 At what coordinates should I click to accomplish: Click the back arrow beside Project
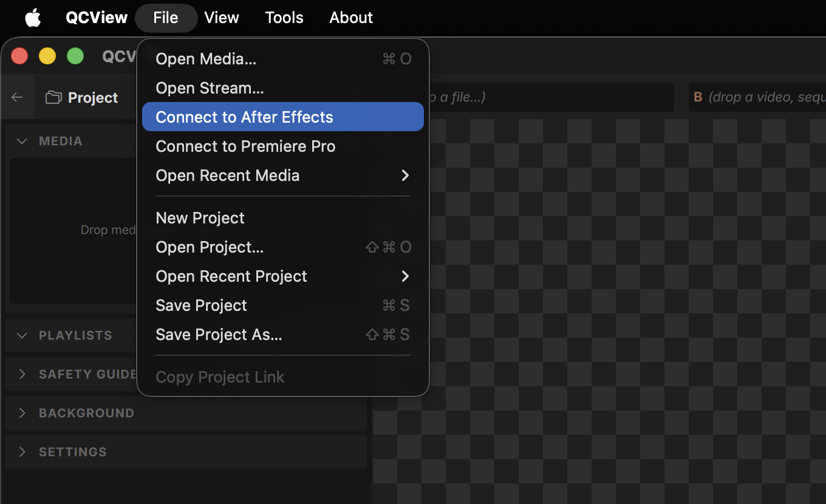[x=17, y=98]
